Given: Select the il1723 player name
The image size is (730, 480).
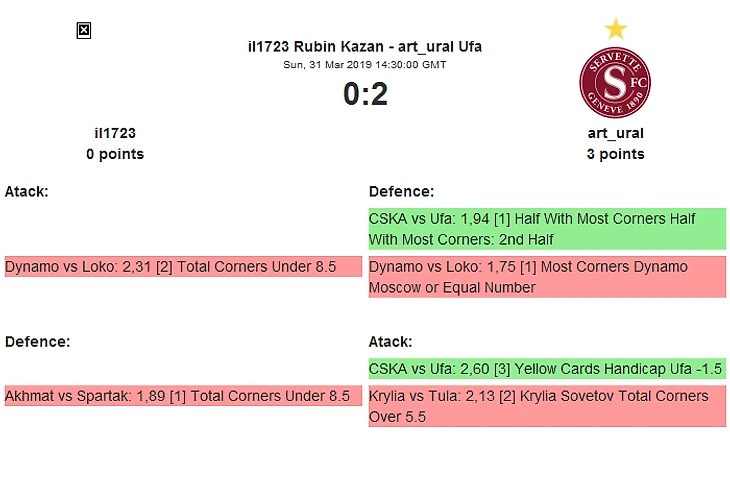Looking at the screenshot, I should [115, 133].
